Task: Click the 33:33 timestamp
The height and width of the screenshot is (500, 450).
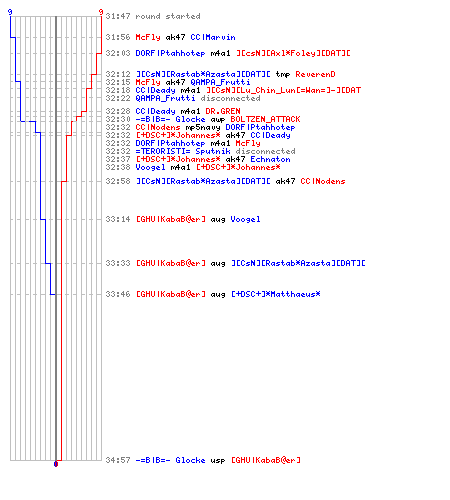Action: 118,263
